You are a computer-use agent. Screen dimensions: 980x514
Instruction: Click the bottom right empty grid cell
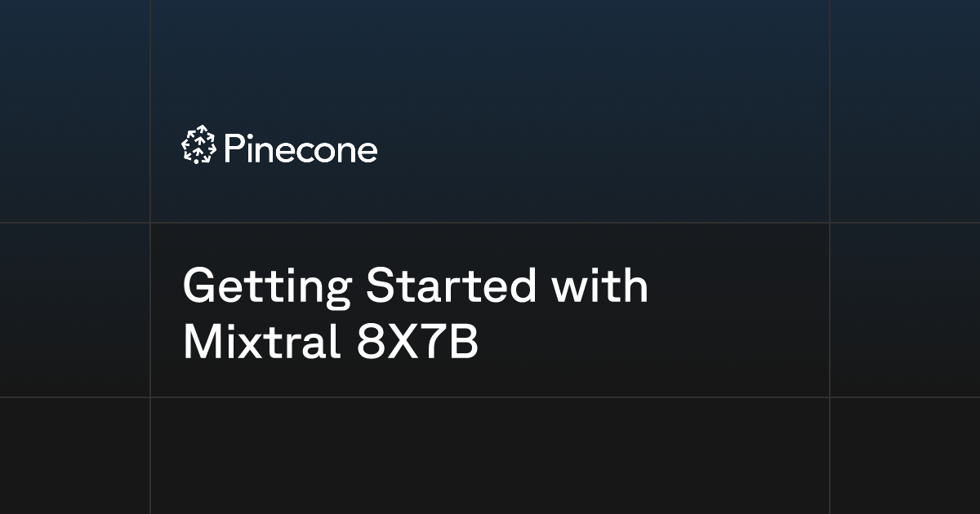tap(906, 456)
